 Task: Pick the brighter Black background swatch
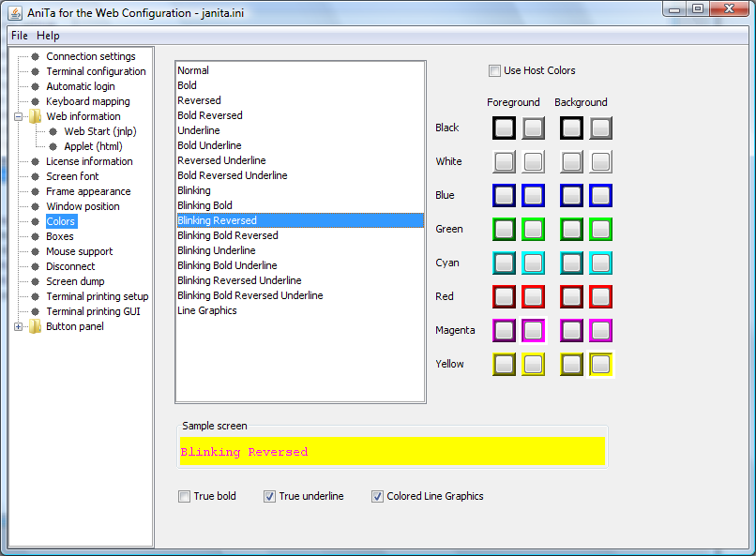coord(600,128)
